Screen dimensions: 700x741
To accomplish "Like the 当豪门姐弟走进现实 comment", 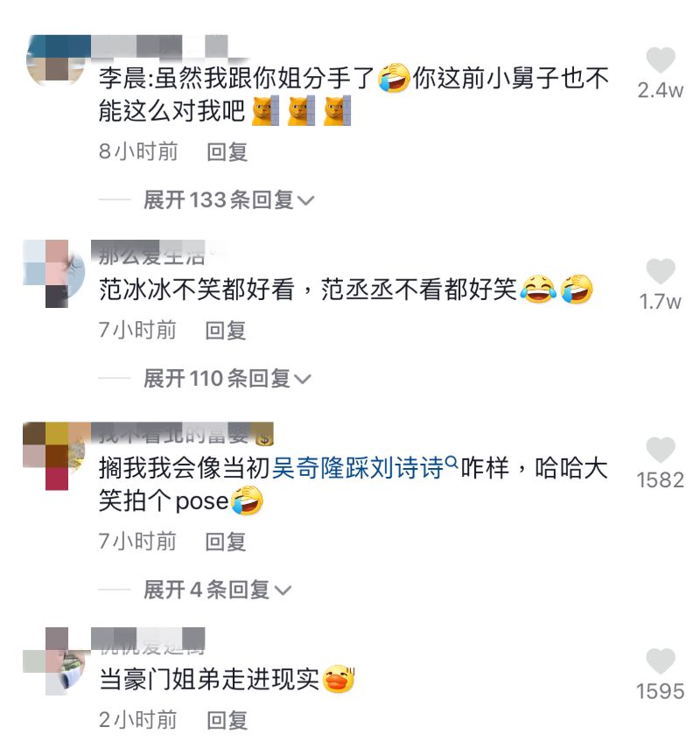I will point(661,661).
